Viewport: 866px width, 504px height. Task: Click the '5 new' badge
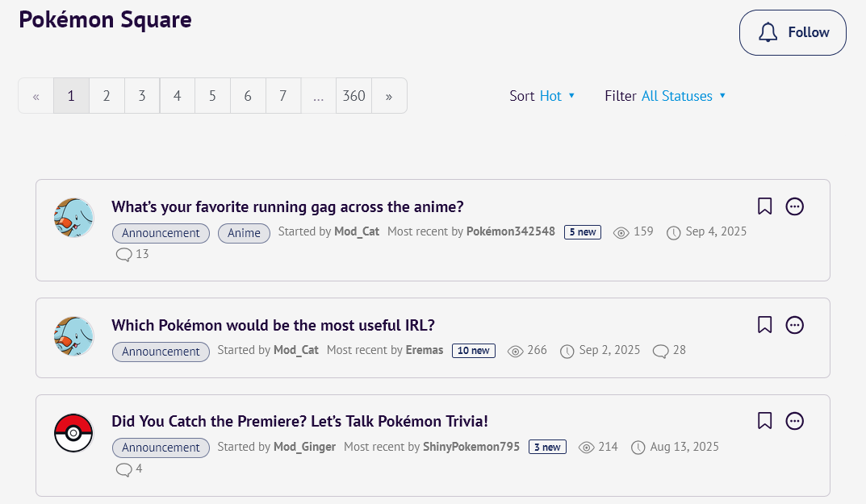pyautogui.click(x=583, y=232)
